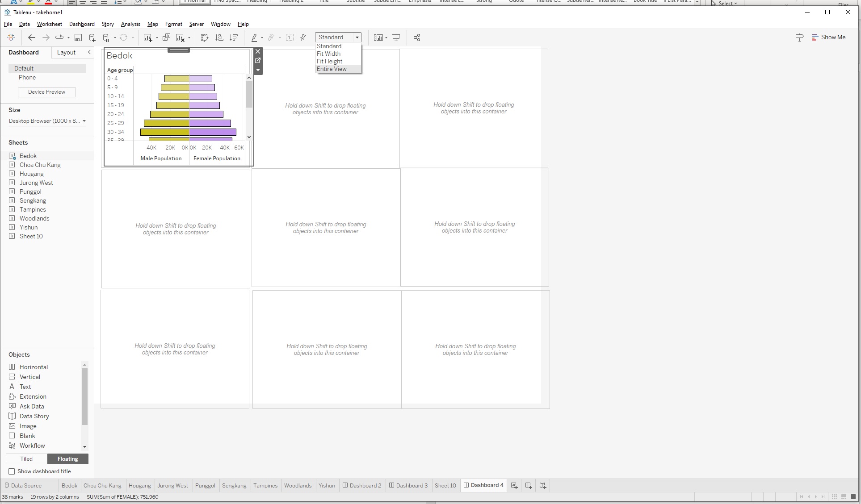
Task: Switch object placement to Tiled
Action: point(26,459)
